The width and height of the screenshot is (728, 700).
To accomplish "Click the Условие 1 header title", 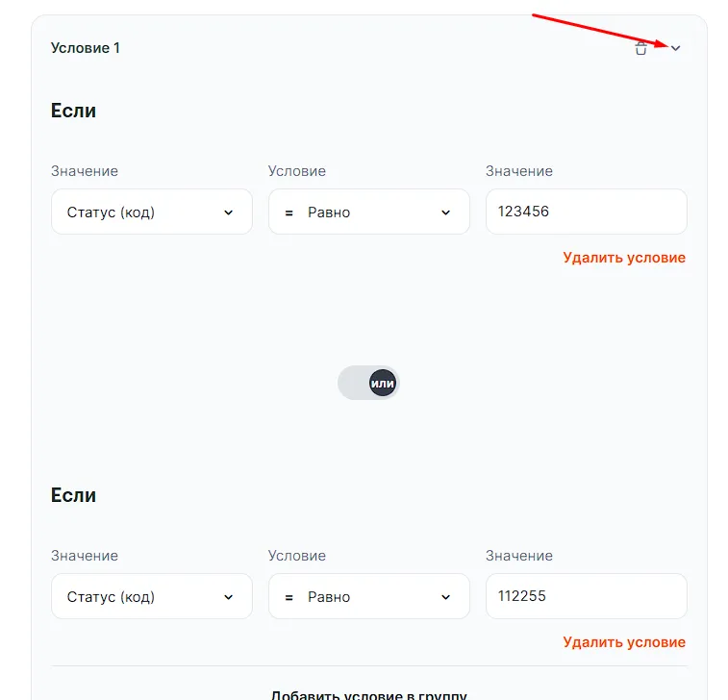I will (x=86, y=48).
